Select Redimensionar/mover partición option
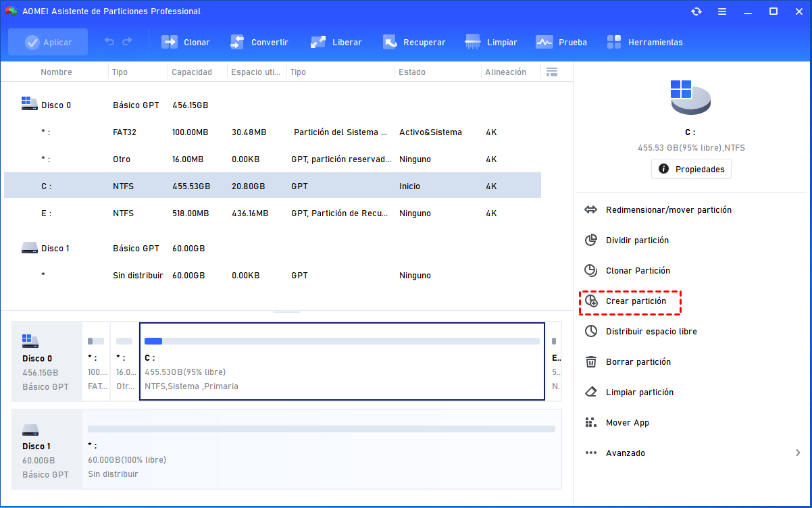Image resolution: width=812 pixels, height=508 pixels. click(668, 210)
